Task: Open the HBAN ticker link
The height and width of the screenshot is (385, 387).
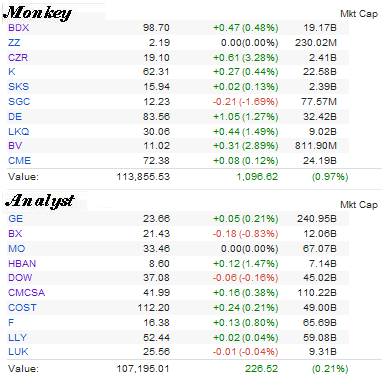Action: [x=22, y=264]
